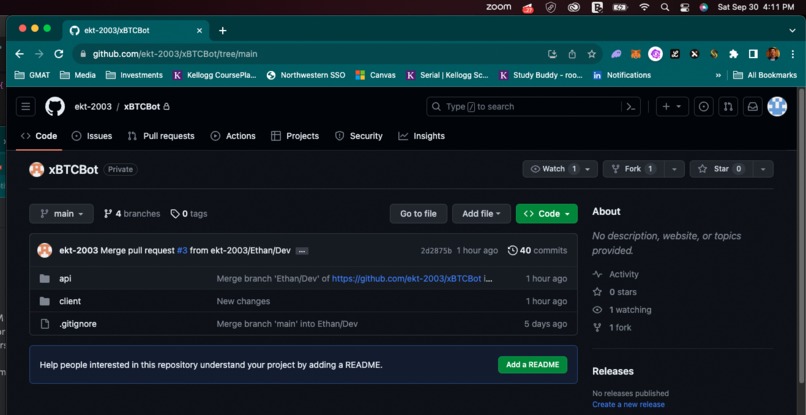The width and height of the screenshot is (806, 415).
Task: Open Wi-Fi menu in macOS menu bar
Action: click(644, 7)
